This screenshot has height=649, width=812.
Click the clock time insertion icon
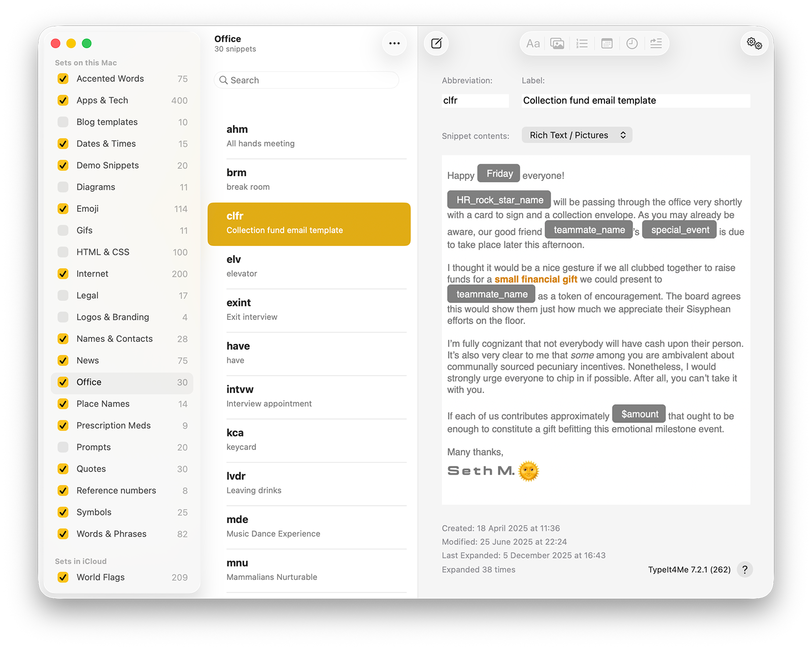[631, 43]
